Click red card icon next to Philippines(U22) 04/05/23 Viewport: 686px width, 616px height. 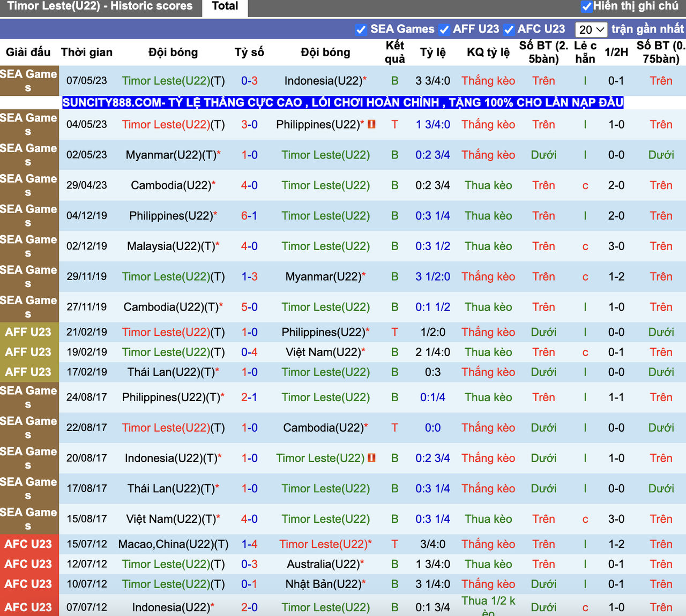tap(371, 124)
